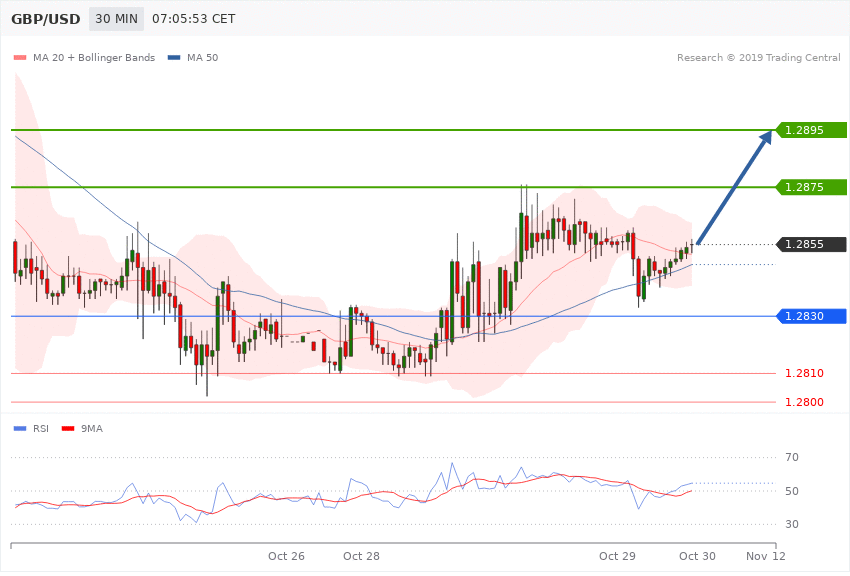Click the RSI 30 level label
This screenshot has width=850, height=576.
click(x=792, y=524)
